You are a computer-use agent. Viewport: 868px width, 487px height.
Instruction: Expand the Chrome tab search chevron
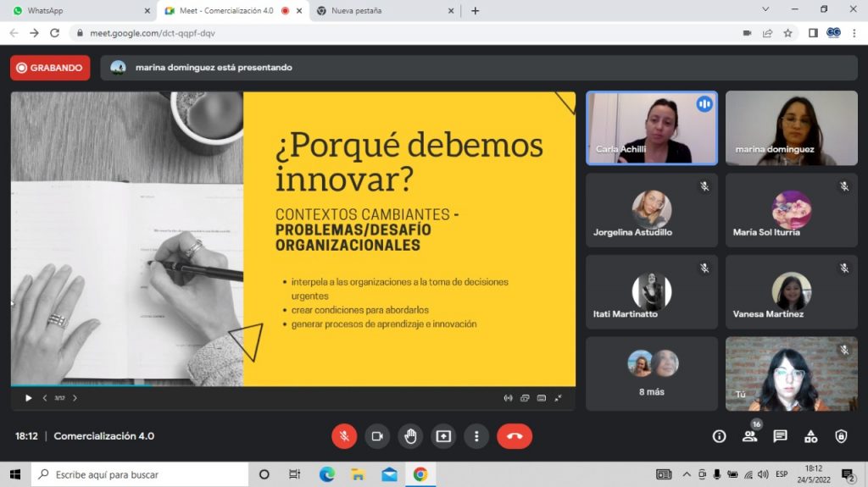[765, 10]
